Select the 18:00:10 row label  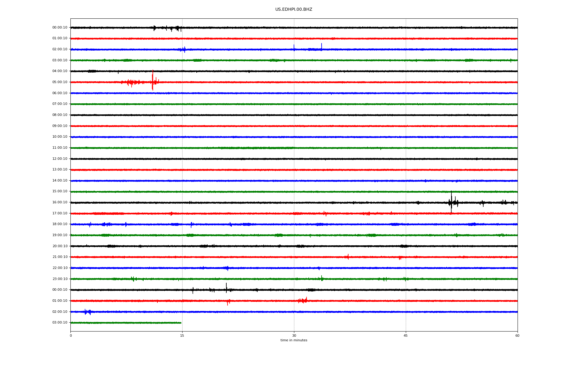[x=60, y=224]
